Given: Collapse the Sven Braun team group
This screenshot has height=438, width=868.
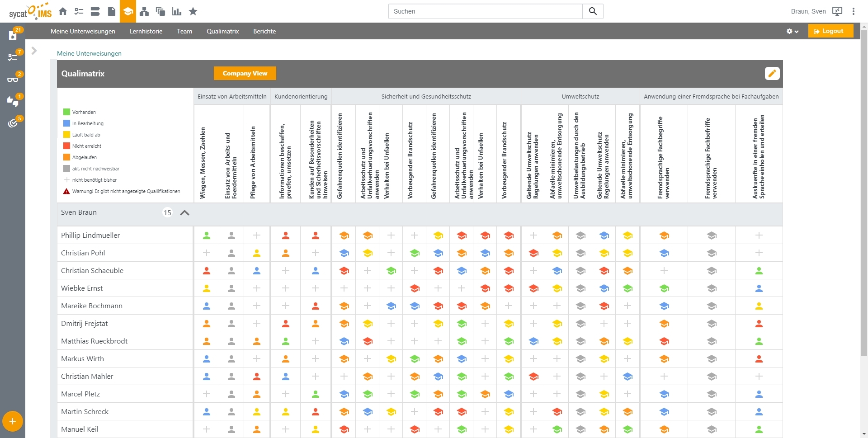Looking at the screenshot, I should [184, 213].
